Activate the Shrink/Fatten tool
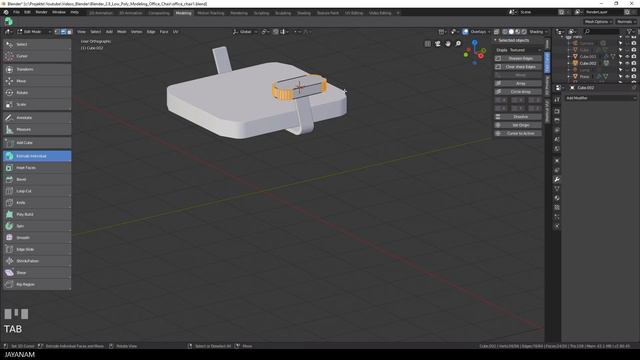The width and height of the screenshot is (640, 360). click(x=37, y=261)
